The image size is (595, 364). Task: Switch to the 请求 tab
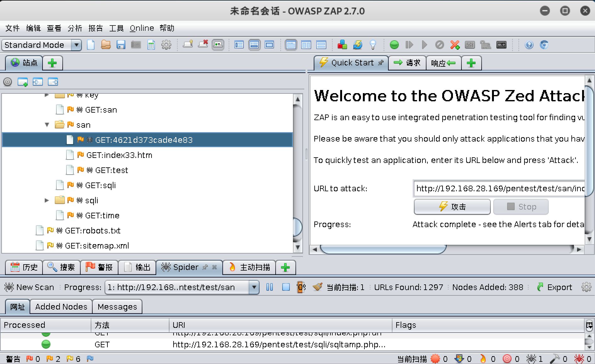pos(407,63)
